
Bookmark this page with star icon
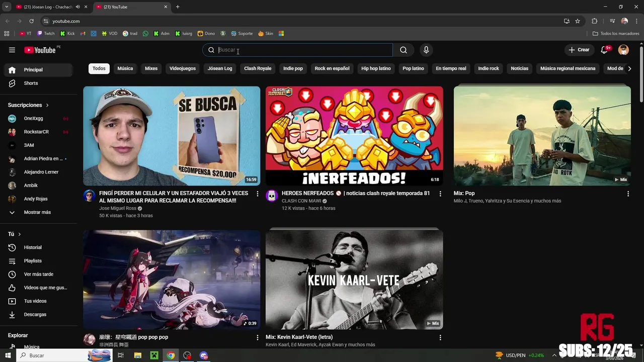tap(578, 21)
